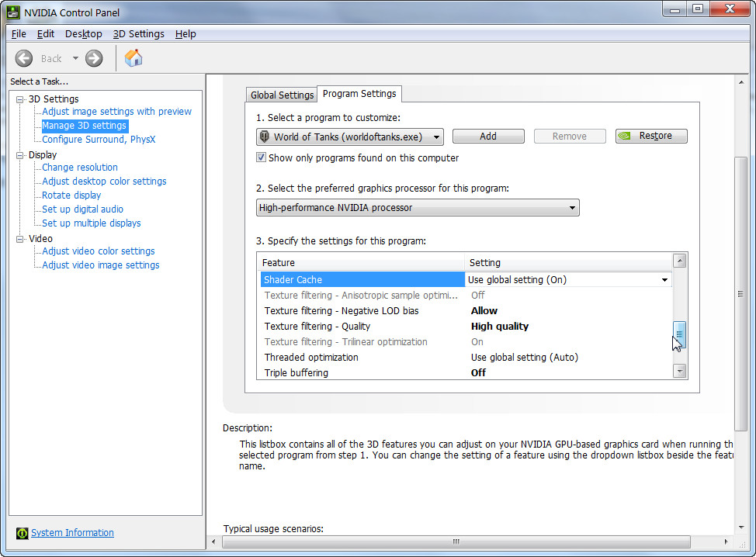Go to the Home page icon
Viewport: 756px width, 557px height.
pos(134,58)
